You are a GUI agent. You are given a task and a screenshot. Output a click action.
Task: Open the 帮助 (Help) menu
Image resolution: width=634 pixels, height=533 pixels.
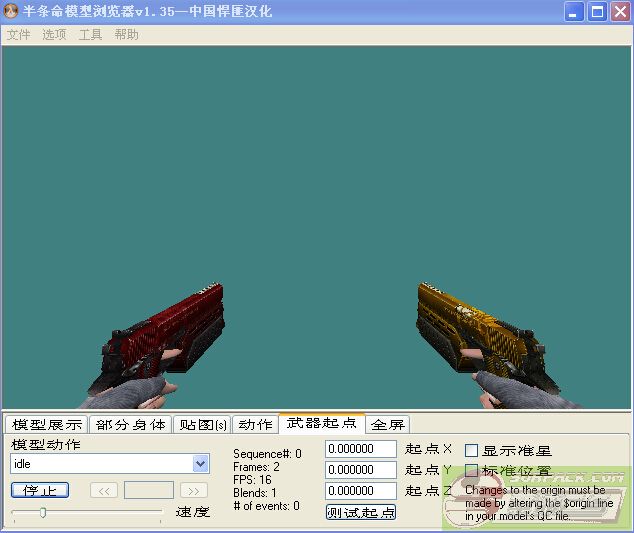click(x=126, y=34)
